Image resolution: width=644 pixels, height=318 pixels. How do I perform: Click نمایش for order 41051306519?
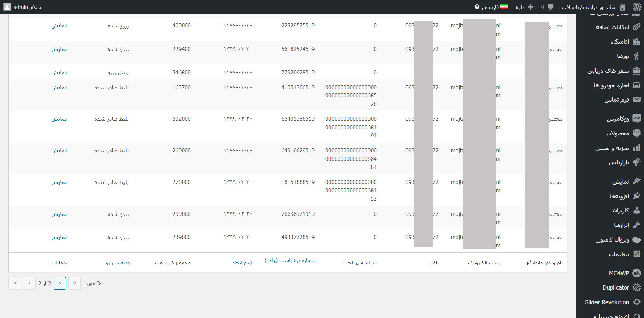point(59,88)
